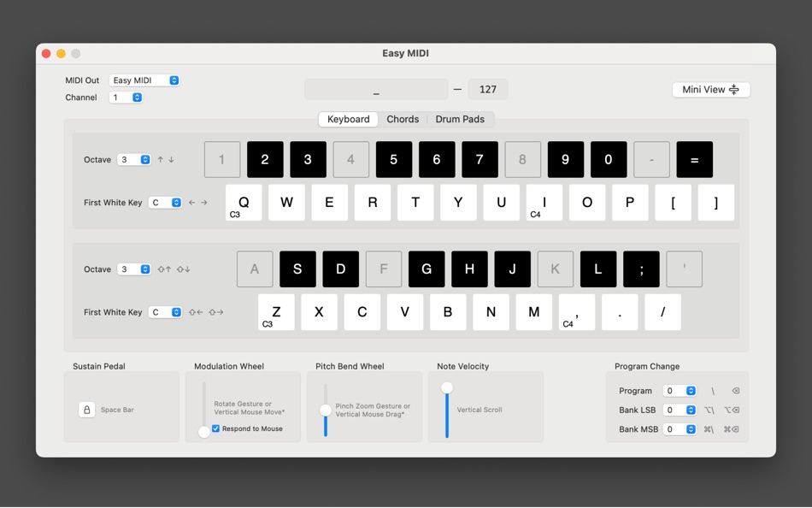
Task: Toggle the sustain pedal lock icon
Action: pos(86,410)
